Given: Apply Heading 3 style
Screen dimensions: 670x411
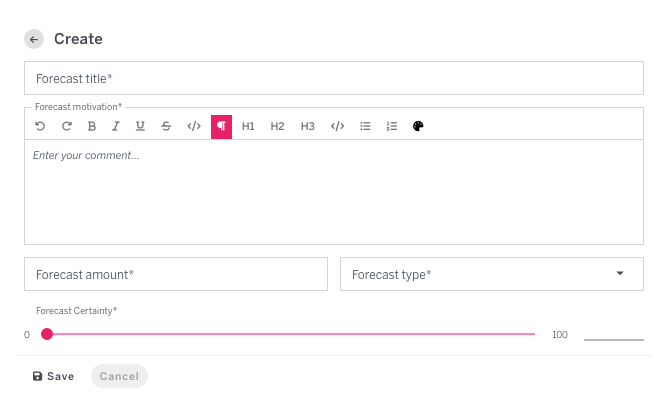Looking at the screenshot, I should (x=308, y=126).
